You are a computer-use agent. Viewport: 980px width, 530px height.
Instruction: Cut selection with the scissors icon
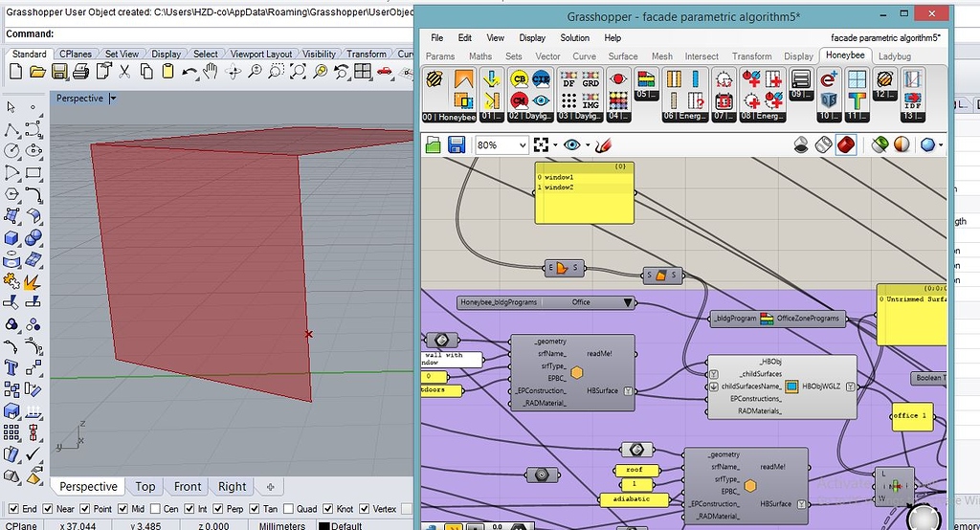point(124,72)
